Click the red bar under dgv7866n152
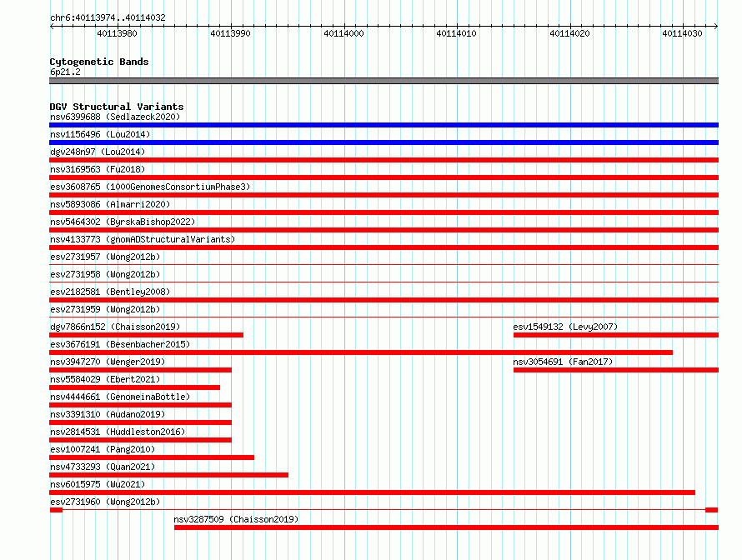 146,335
